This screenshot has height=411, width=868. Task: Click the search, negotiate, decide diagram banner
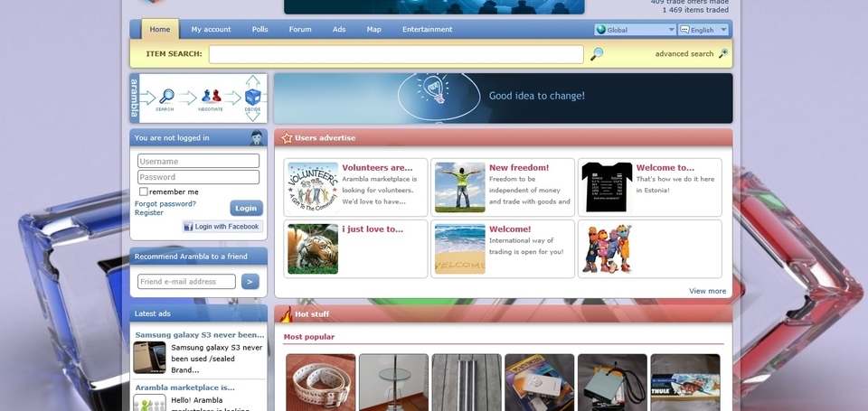[x=199, y=98]
